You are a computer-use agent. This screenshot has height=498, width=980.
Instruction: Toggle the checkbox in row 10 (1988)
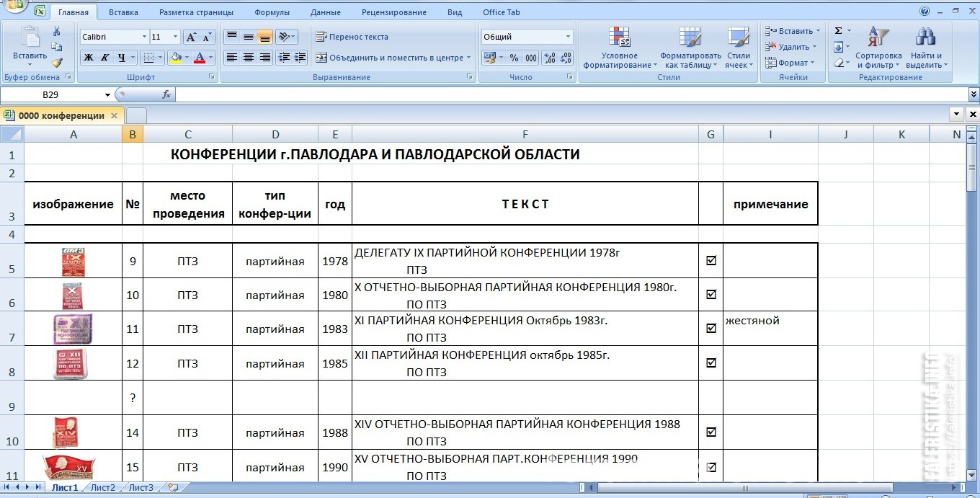[x=711, y=432]
